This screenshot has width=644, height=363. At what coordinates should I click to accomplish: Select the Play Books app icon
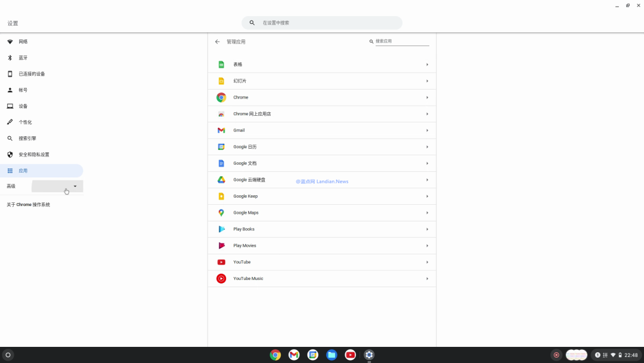pos(221,229)
